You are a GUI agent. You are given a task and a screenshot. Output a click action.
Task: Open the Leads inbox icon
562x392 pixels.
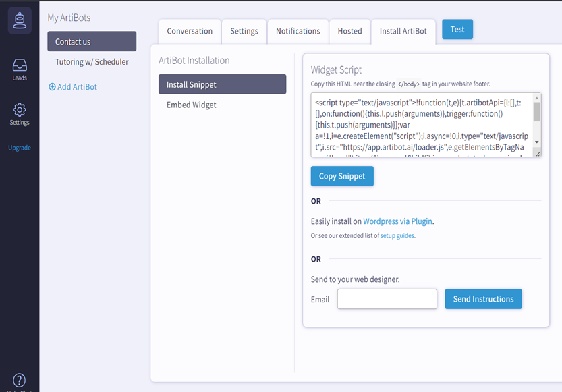(20, 66)
